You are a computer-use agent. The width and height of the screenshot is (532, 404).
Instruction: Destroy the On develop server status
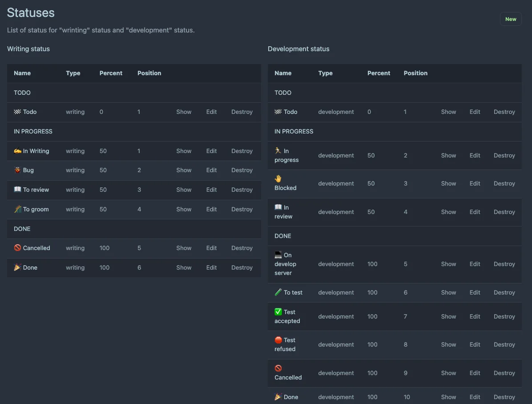pos(504,264)
